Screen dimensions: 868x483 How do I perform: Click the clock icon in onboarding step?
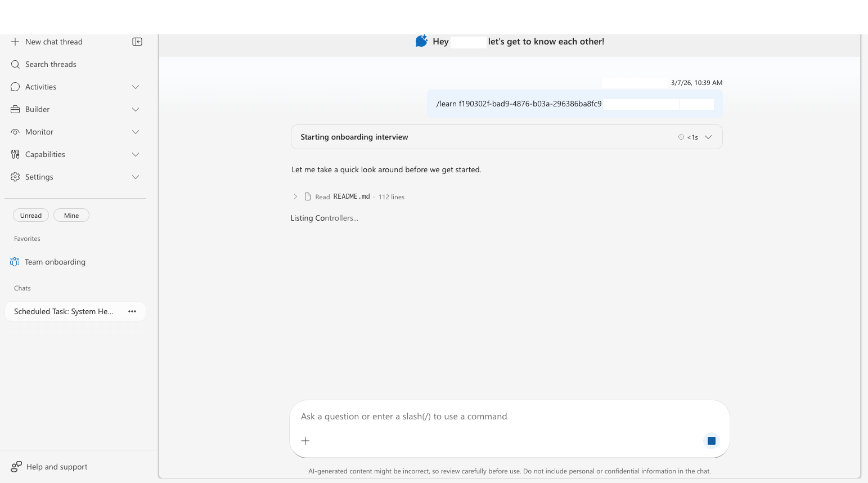pos(681,137)
